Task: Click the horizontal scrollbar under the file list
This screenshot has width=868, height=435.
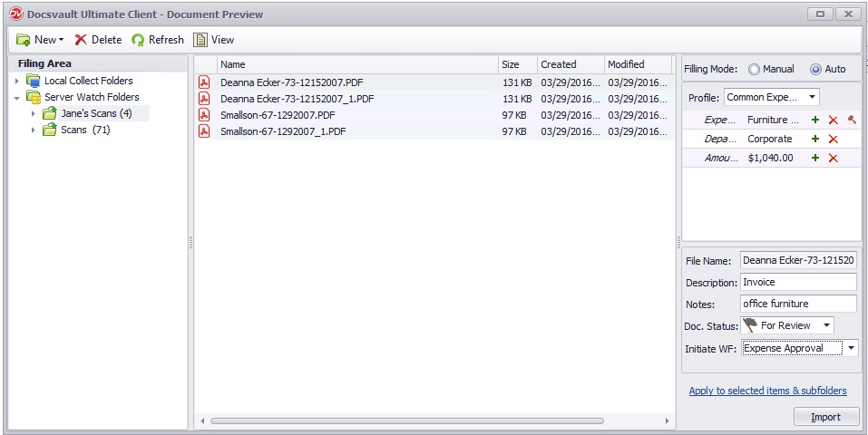Action: pyautogui.click(x=435, y=421)
